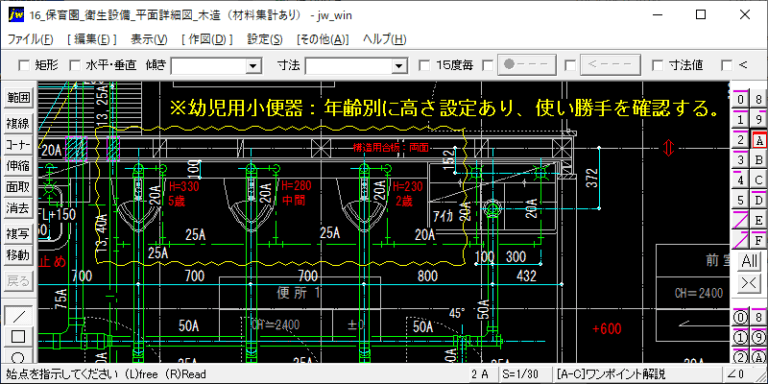Select the circle drawing tool icon

click(18, 357)
